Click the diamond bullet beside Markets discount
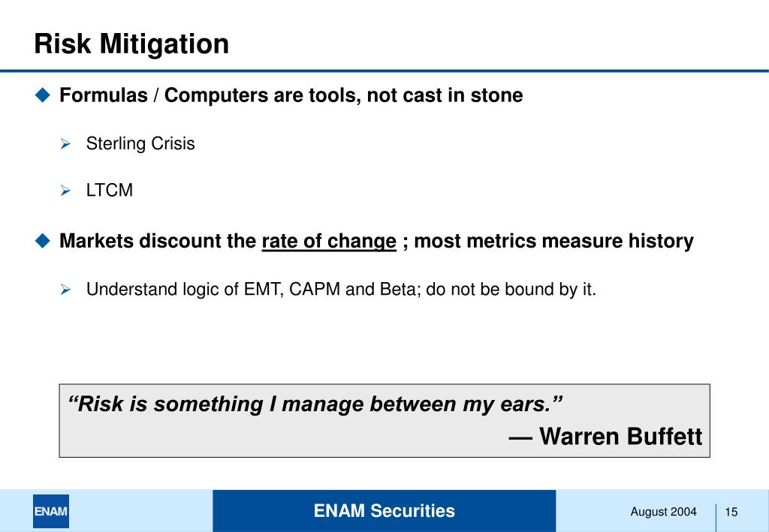 43,241
